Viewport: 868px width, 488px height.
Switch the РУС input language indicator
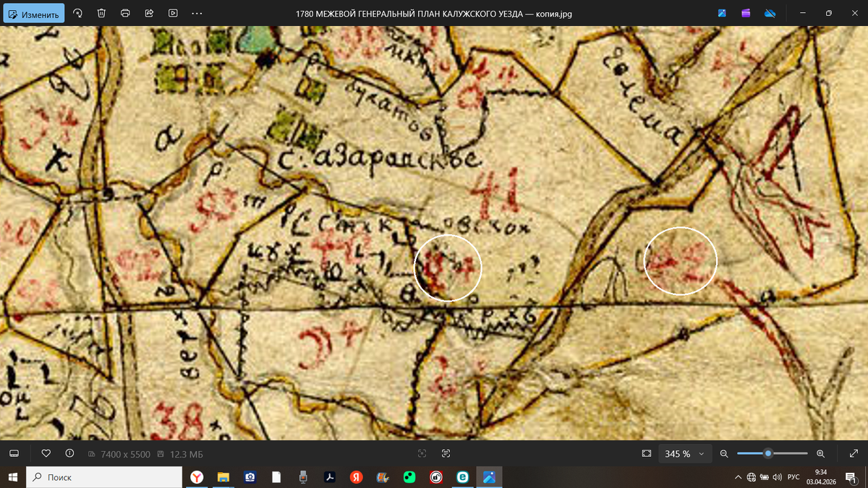tap(793, 477)
